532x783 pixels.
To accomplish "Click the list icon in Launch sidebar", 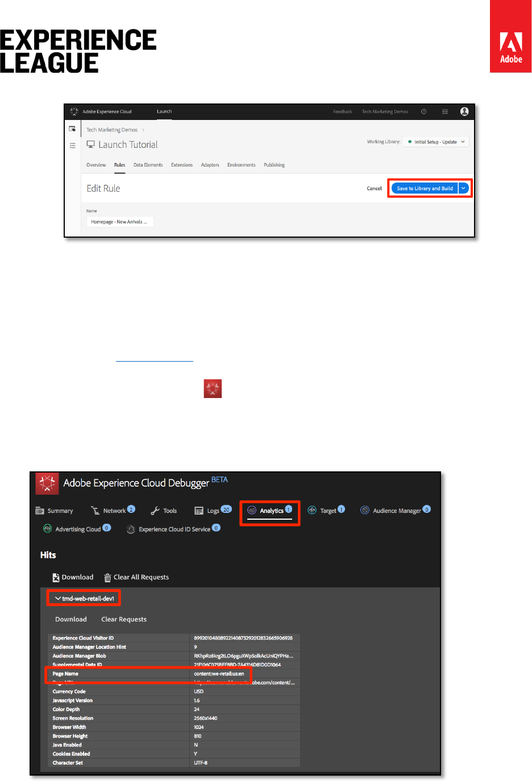I will [x=72, y=146].
